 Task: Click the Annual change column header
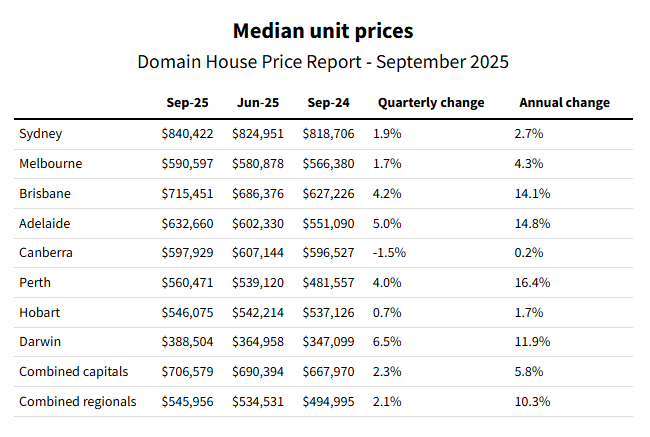(564, 103)
